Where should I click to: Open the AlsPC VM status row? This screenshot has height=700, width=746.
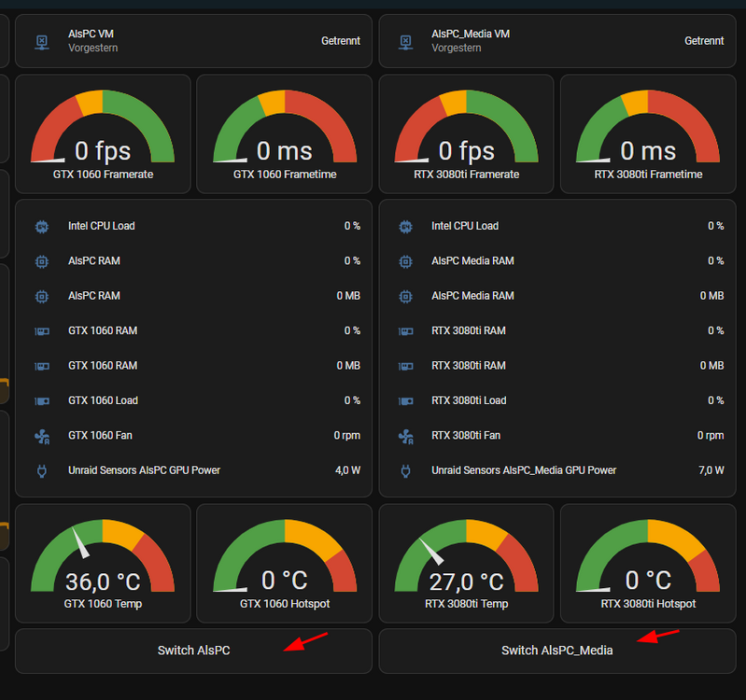coord(193,41)
